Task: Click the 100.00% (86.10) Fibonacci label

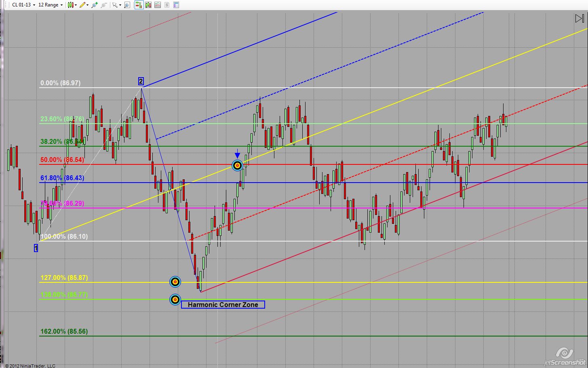Action: (64, 236)
